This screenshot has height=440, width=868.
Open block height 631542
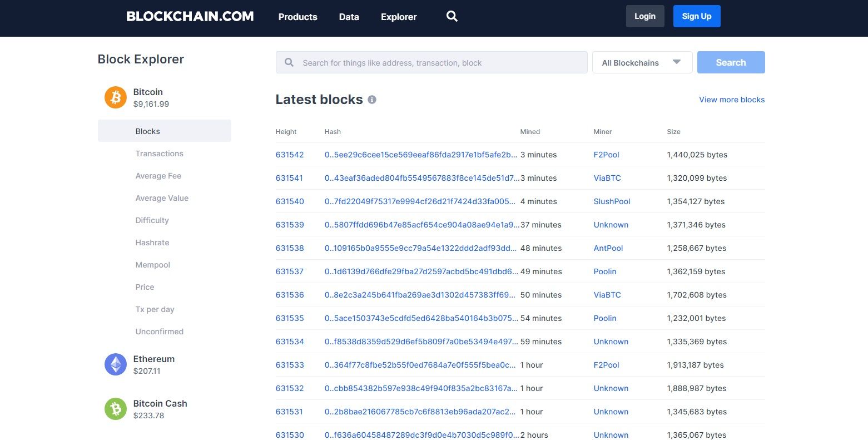pyautogui.click(x=290, y=155)
